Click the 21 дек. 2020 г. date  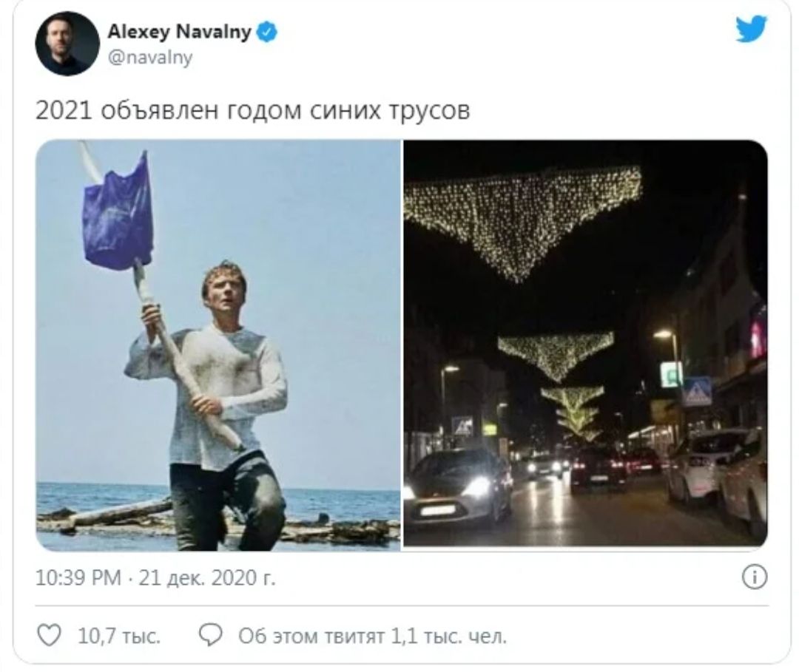click(207, 578)
